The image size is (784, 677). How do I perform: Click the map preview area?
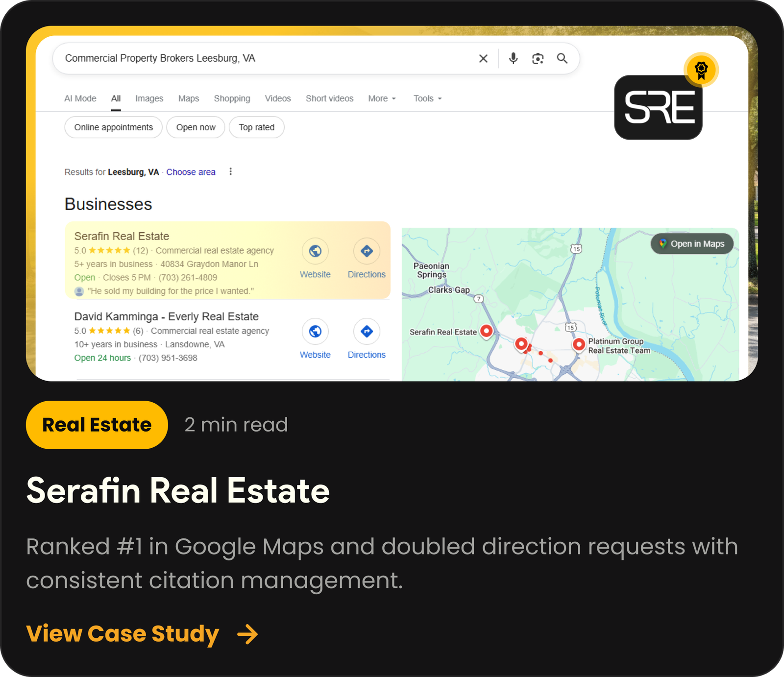(x=570, y=304)
